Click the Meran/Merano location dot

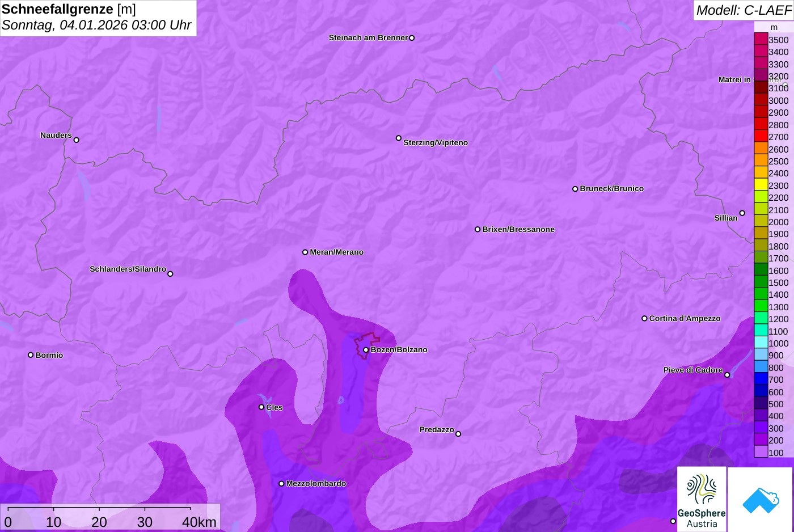pos(305,252)
